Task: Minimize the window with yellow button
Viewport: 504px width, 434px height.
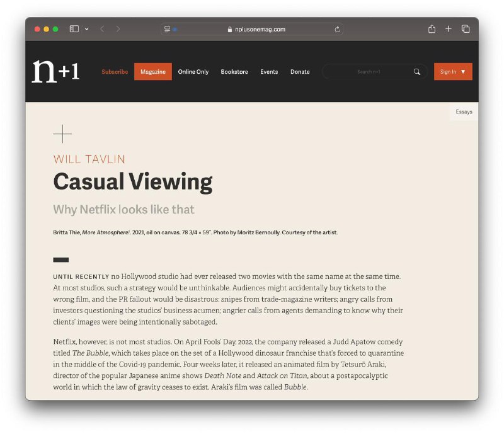Action: pyautogui.click(x=46, y=29)
